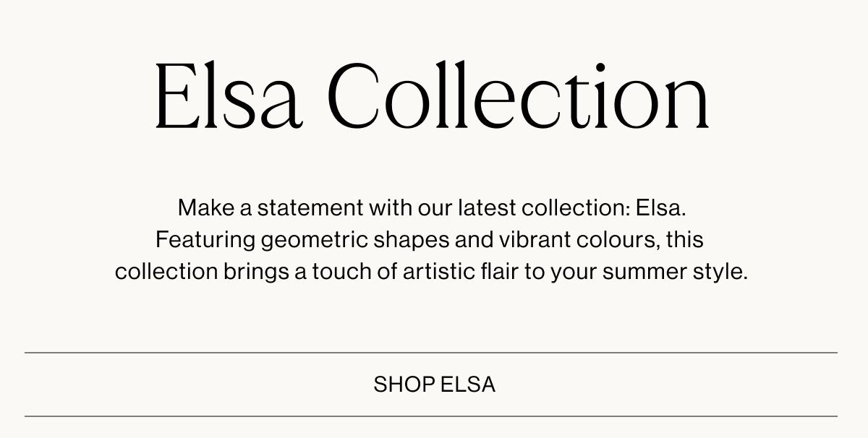This screenshot has height=438, width=868.
Task: Click the word Elsa in the large heading
Action: point(227,95)
